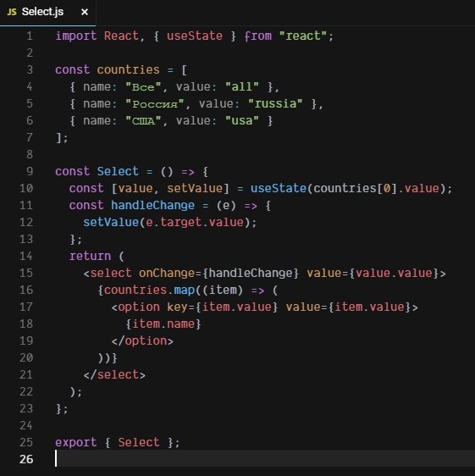Click the "Select" component name on line 9
The width and height of the screenshot is (475, 476).
click(x=118, y=172)
